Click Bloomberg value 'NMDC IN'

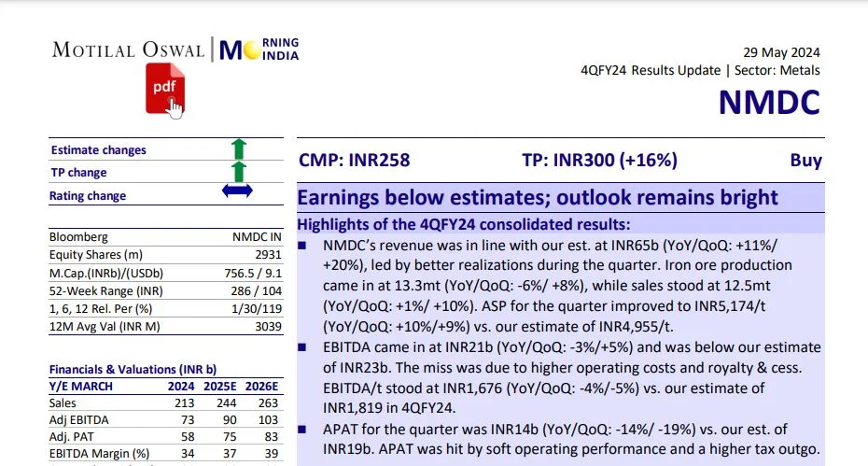[x=257, y=237]
